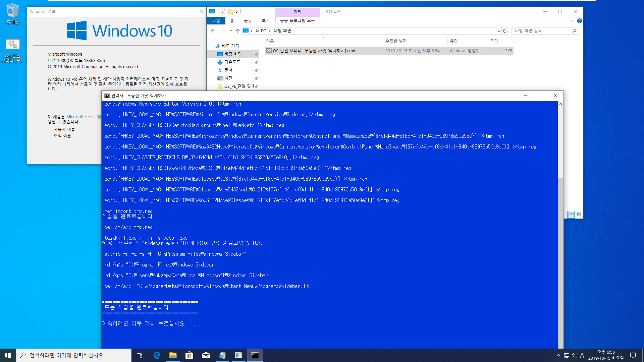644x362 pixels.
Task: Open Microsoft Store from the taskbar
Action: coord(190,355)
